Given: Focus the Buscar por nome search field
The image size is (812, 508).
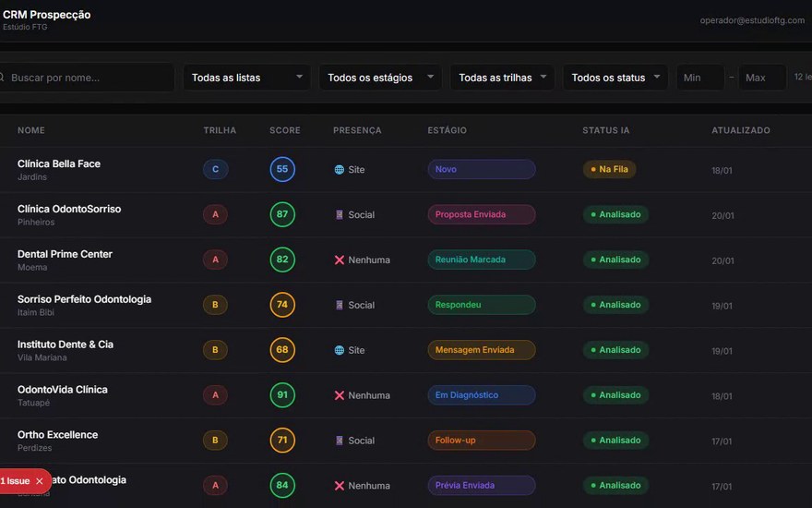Looking at the screenshot, I should [x=86, y=78].
